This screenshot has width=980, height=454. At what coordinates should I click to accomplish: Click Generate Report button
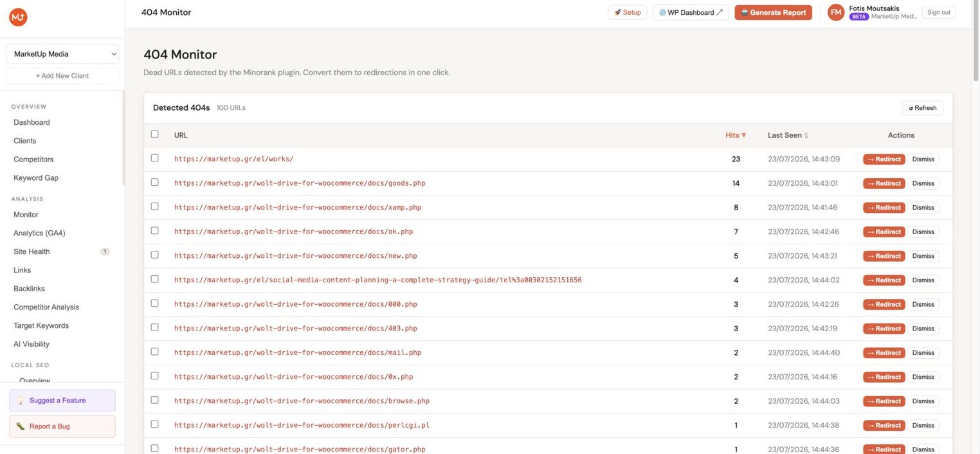click(x=773, y=12)
